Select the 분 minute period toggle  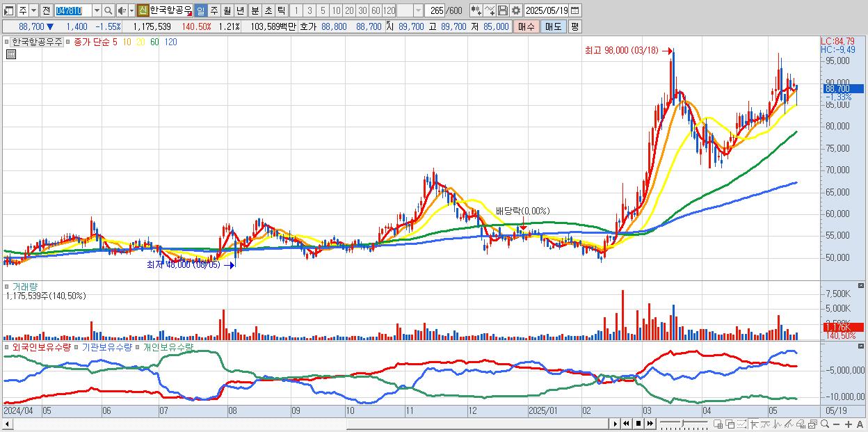coord(255,10)
